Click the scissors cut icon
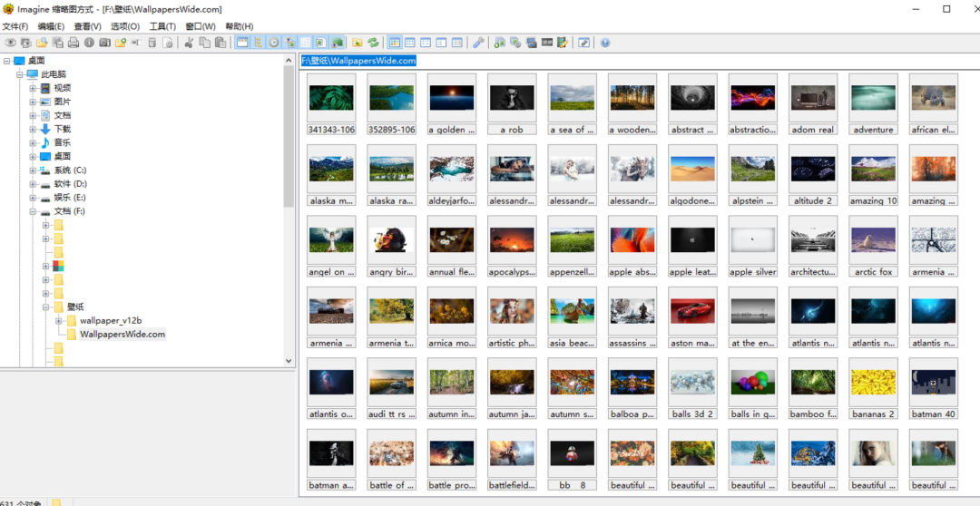Screen dimensions: 980x506 pyautogui.click(x=189, y=43)
